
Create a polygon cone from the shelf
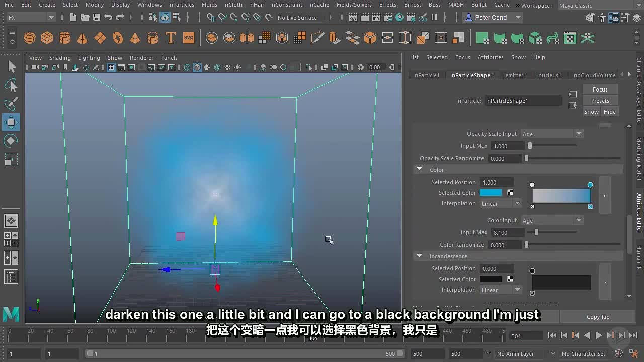pos(83,38)
